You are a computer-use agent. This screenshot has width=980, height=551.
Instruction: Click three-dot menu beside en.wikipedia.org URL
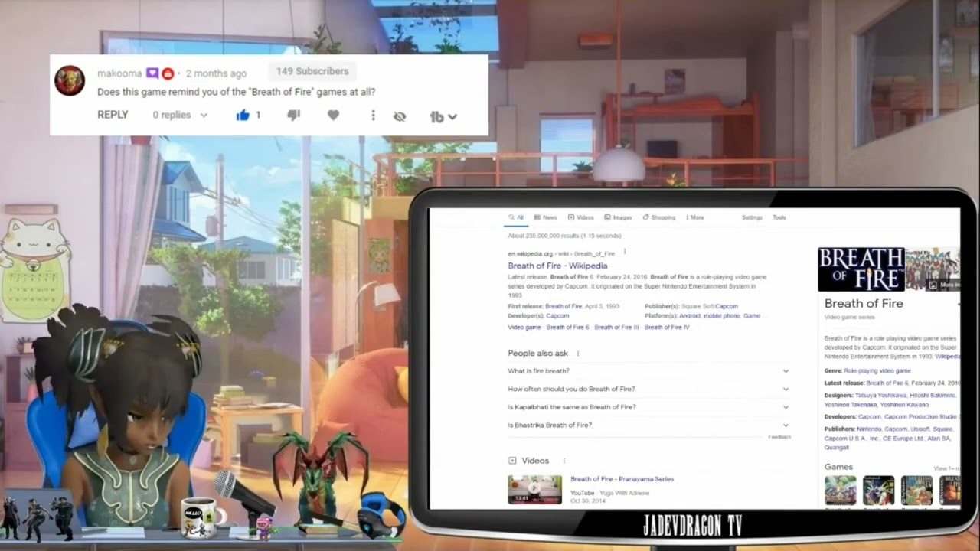point(625,252)
